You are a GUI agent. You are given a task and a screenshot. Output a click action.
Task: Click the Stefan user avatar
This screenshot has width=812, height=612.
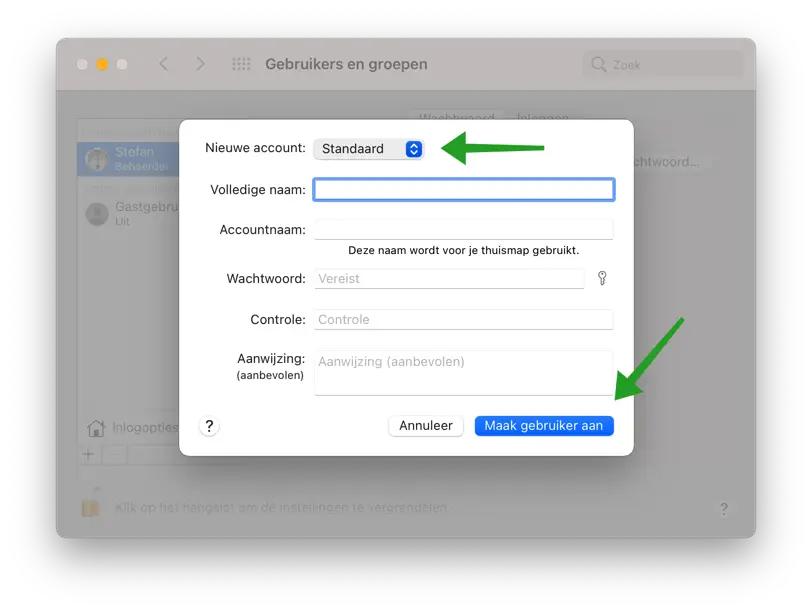point(97,159)
